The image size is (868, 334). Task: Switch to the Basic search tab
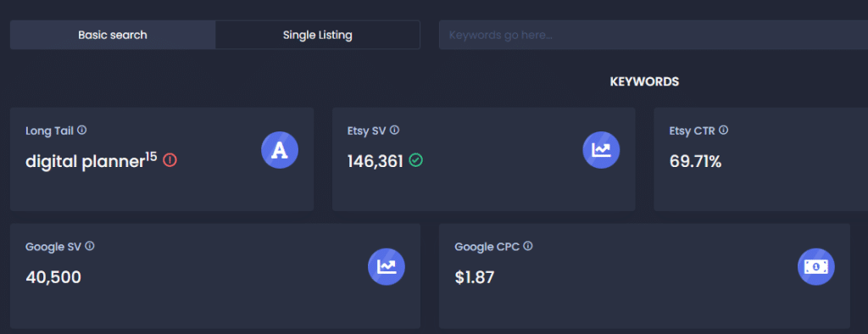(113, 35)
